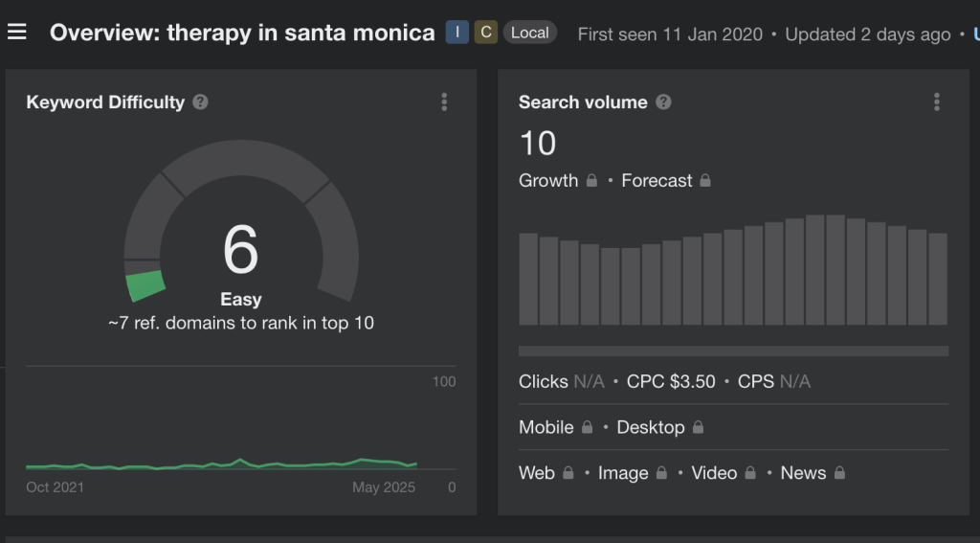Open Search volume card options menu

pos(936,102)
